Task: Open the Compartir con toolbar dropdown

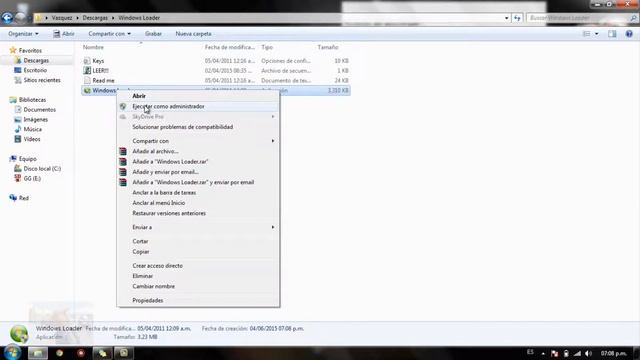Action: [109, 34]
